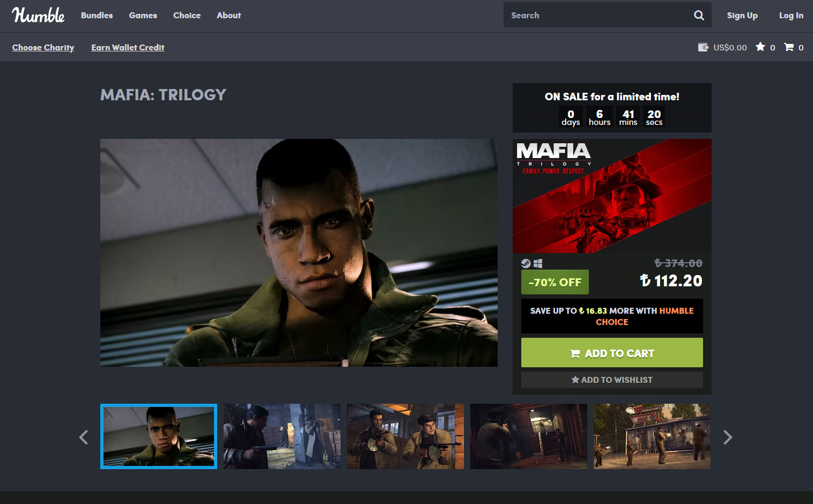Click the 0 days countdown box
This screenshot has height=504, width=813.
click(x=571, y=117)
